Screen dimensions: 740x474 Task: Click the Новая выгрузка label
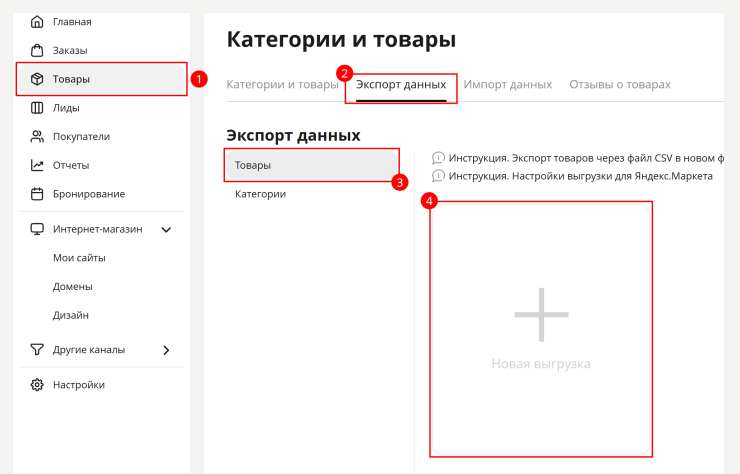(541, 364)
